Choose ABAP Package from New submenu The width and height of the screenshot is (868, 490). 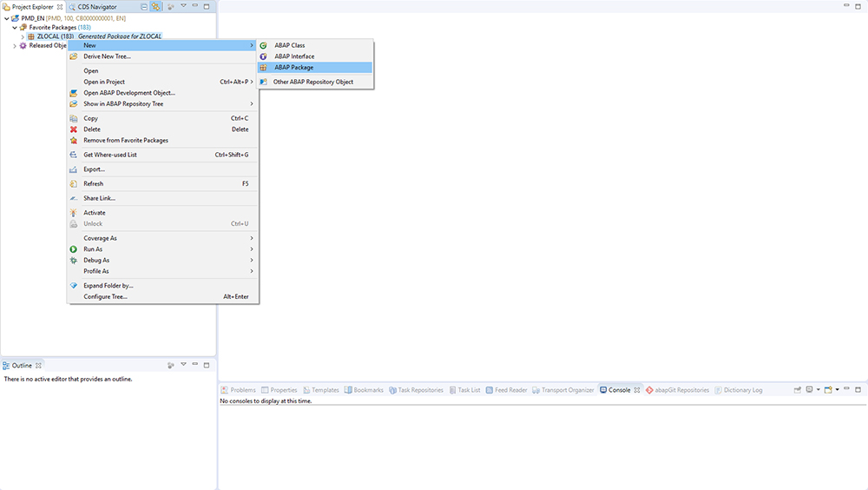314,68
